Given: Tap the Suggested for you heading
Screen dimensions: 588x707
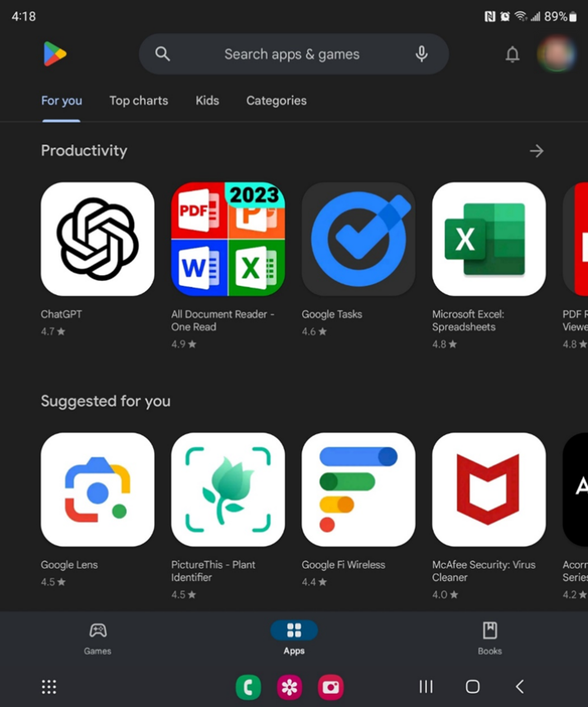Looking at the screenshot, I should [105, 401].
